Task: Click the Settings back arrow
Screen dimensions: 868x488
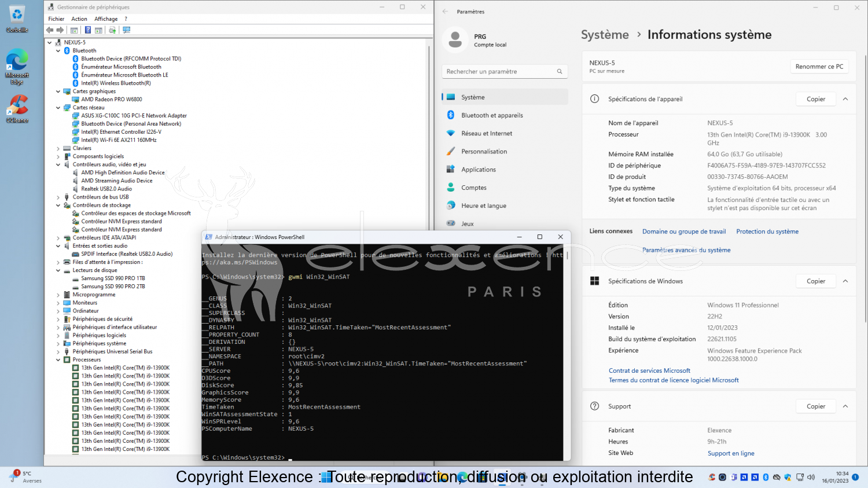Action: click(x=445, y=12)
